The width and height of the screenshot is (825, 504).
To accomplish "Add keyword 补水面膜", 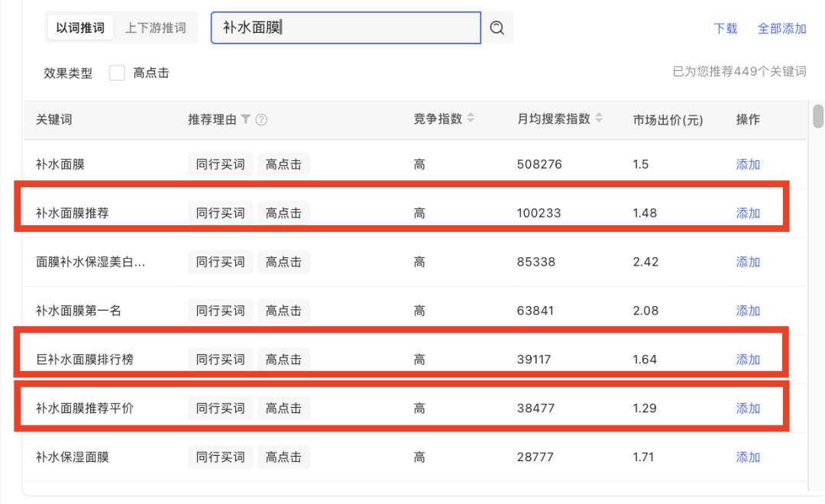I will click(748, 164).
